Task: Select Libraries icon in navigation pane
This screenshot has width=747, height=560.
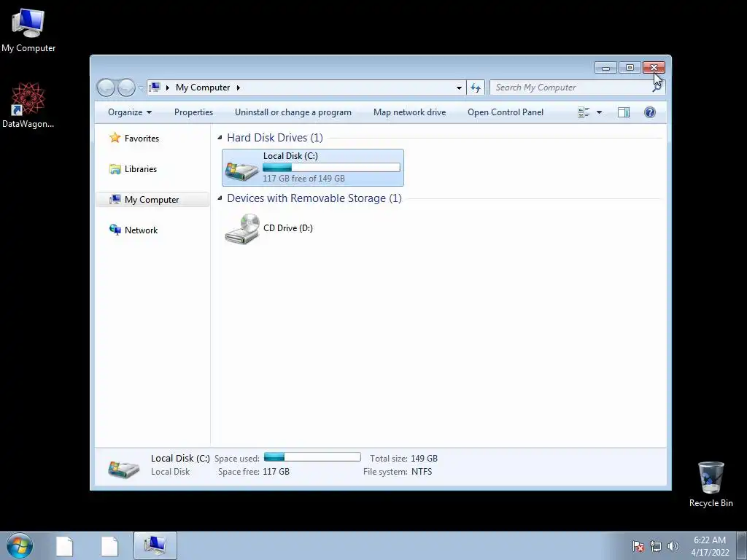Action: tap(115, 169)
